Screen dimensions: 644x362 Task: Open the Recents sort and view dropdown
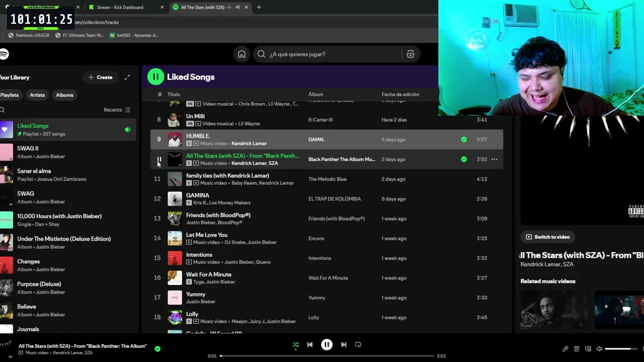coord(117,110)
